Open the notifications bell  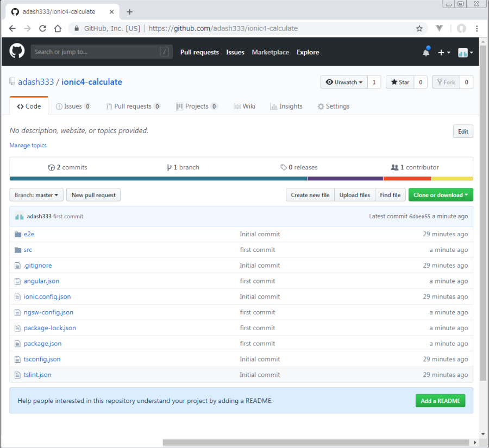coord(426,52)
